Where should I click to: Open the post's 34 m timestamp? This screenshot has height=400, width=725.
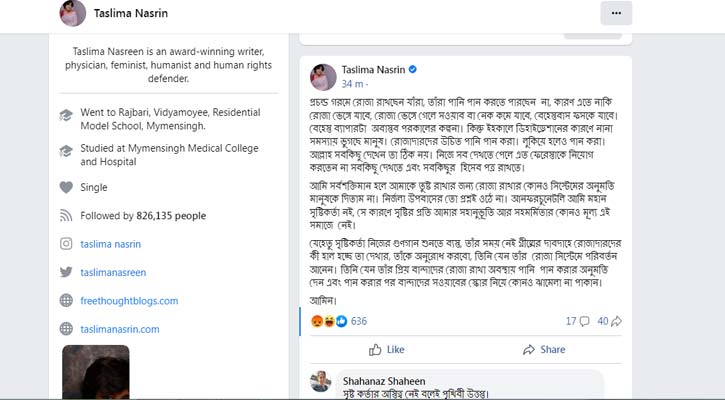point(350,85)
